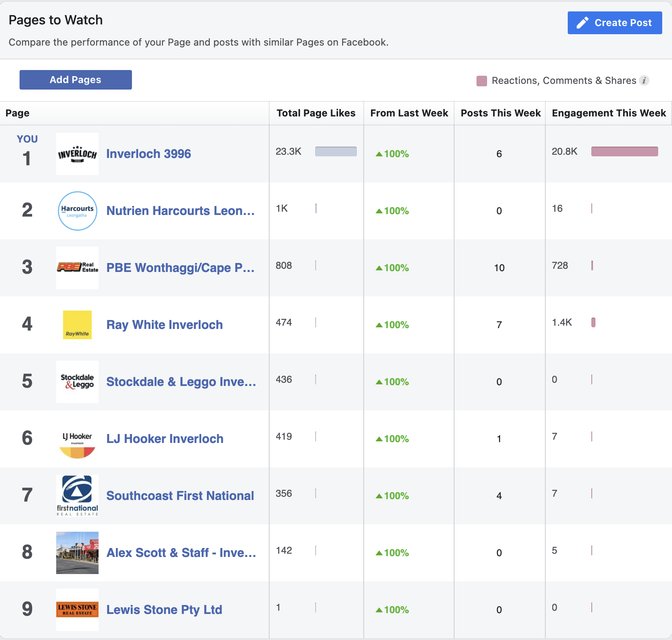672x640 pixels.
Task: Click the PBE Real Estate logo
Action: (77, 268)
